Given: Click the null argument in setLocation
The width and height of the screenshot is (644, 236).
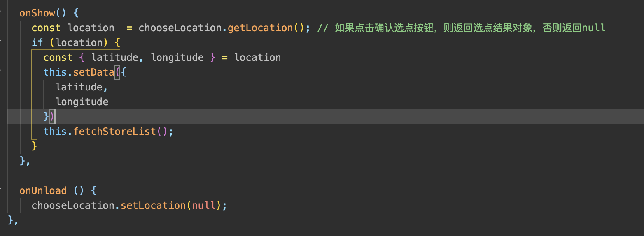Looking at the screenshot, I should 204,205.
